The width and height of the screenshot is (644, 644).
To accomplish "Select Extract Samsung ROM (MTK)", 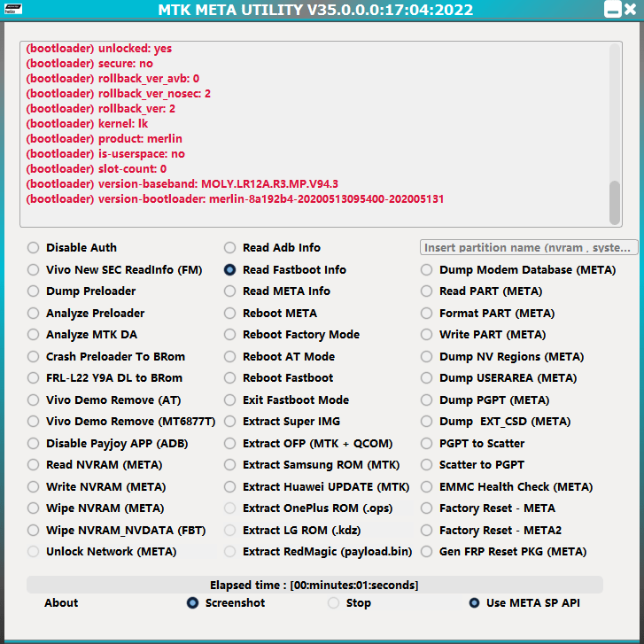I will click(x=230, y=465).
